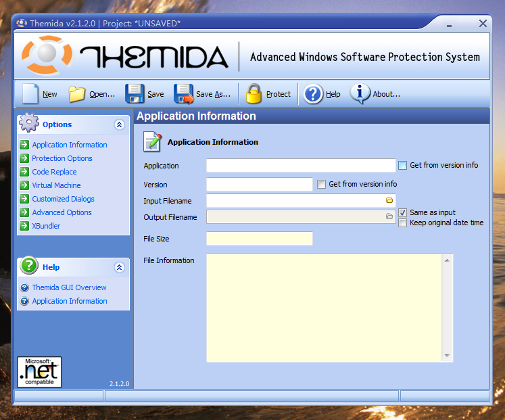
Task: Click the About info bubble icon
Action: (x=360, y=94)
